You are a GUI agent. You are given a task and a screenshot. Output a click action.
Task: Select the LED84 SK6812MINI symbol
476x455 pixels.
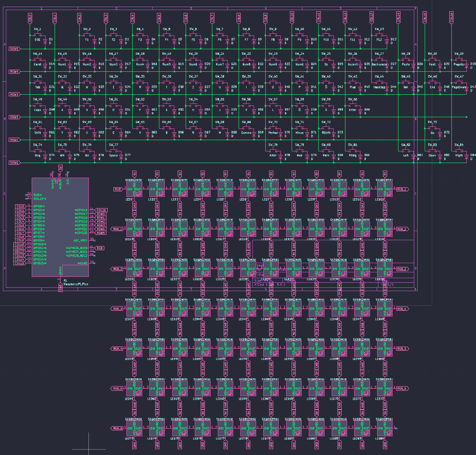pyautogui.click(x=385, y=428)
